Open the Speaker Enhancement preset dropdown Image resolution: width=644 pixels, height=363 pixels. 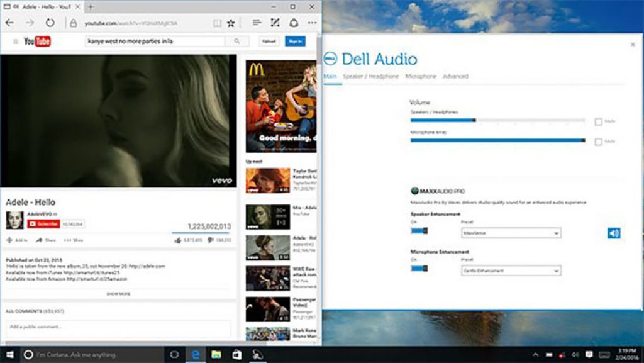[511, 233]
